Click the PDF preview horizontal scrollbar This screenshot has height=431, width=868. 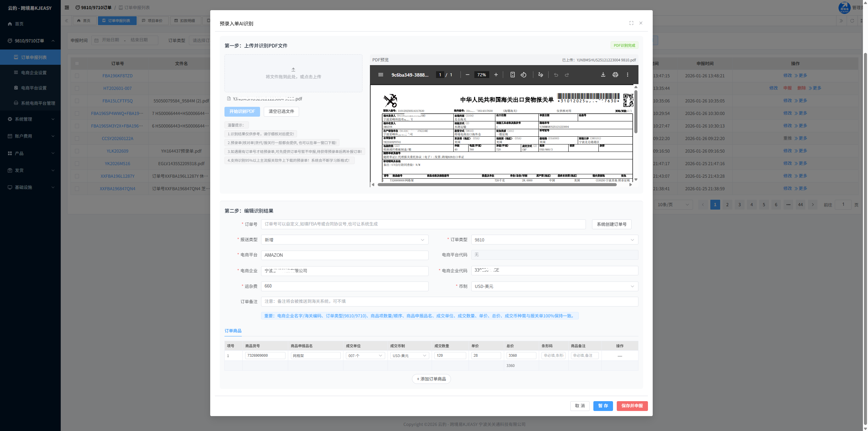tap(497, 185)
